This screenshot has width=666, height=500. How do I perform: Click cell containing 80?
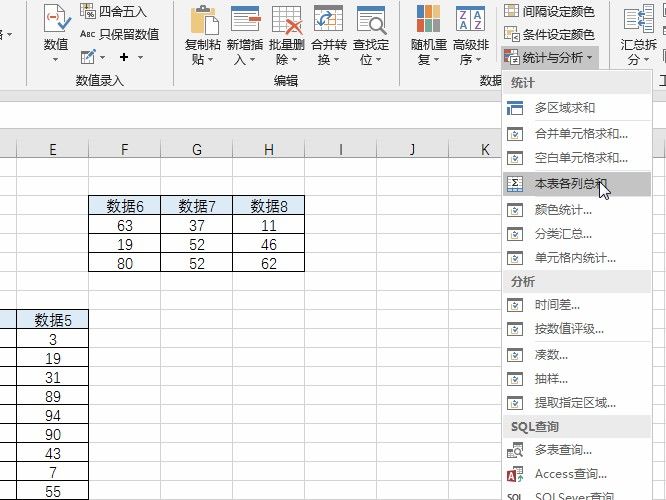pos(124,263)
